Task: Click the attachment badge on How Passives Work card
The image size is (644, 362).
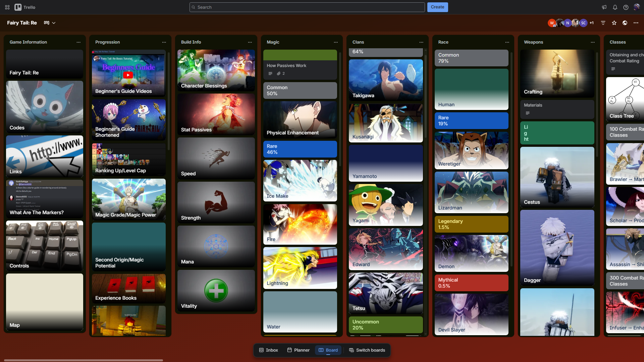Action: pos(280,73)
